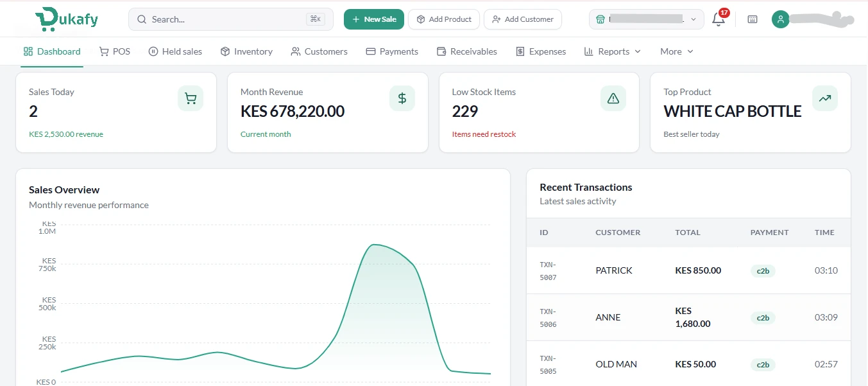Go to the Expenses tab
Screen dimensions: 868x386
[541, 51]
